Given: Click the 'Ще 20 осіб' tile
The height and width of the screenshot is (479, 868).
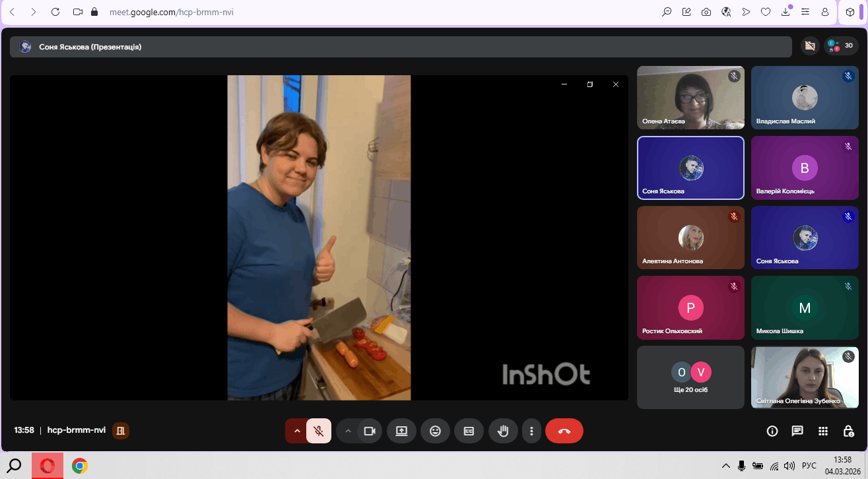Looking at the screenshot, I should 690,377.
